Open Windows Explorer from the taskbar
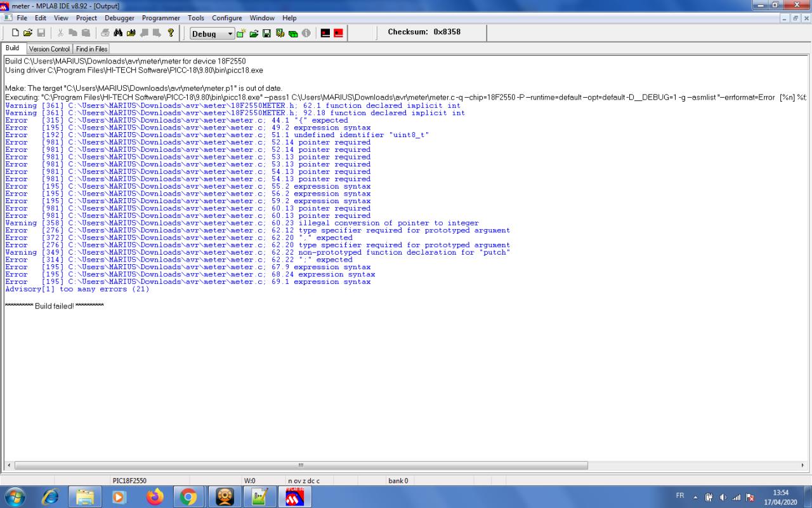The image size is (812, 508). 84,497
